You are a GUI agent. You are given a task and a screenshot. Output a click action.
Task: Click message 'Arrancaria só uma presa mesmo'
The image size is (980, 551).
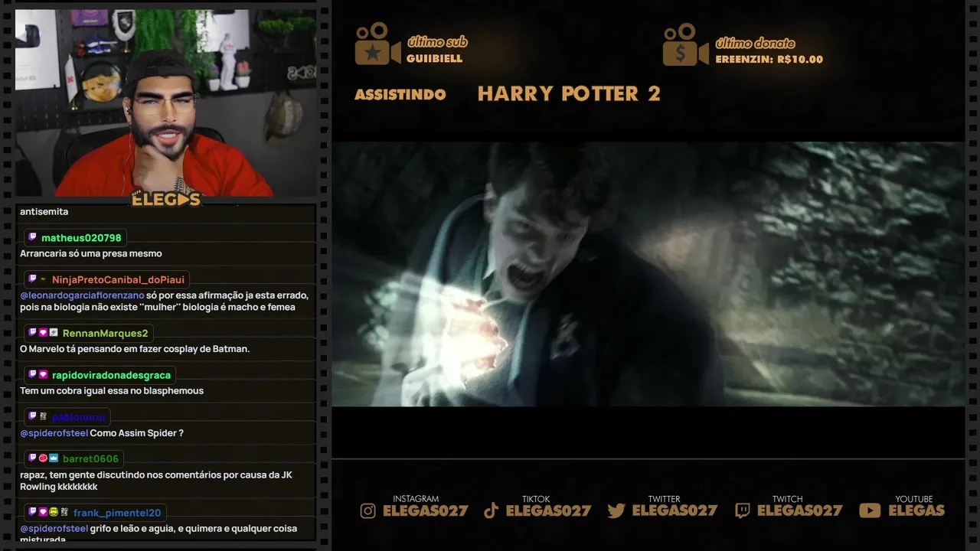pos(91,253)
